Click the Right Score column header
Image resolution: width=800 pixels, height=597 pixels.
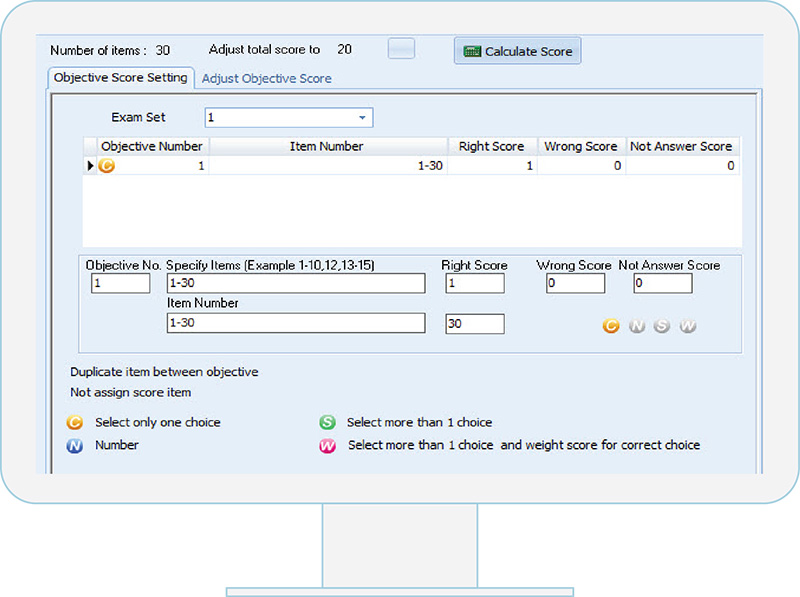(491, 146)
